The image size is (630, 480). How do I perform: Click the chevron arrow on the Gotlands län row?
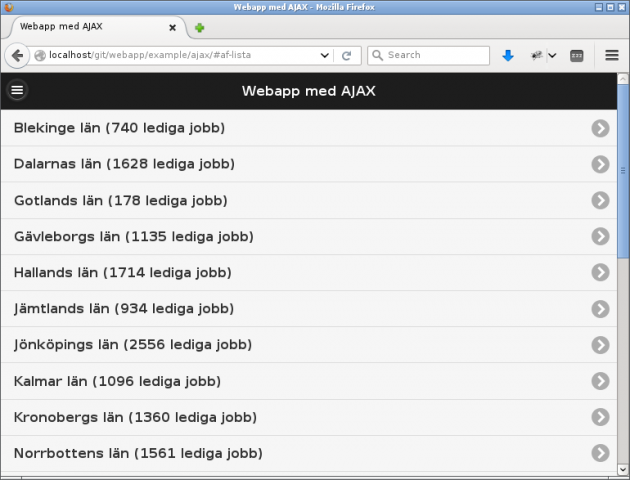[x=600, y=200]
